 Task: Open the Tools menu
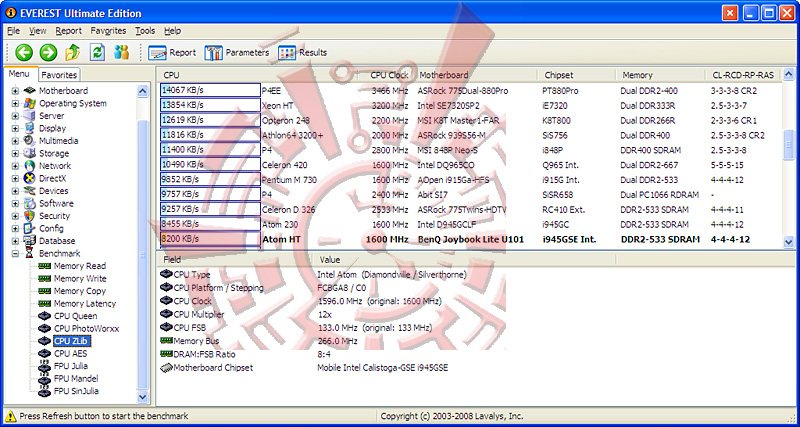pyautogui.click(x=145, y=31)
